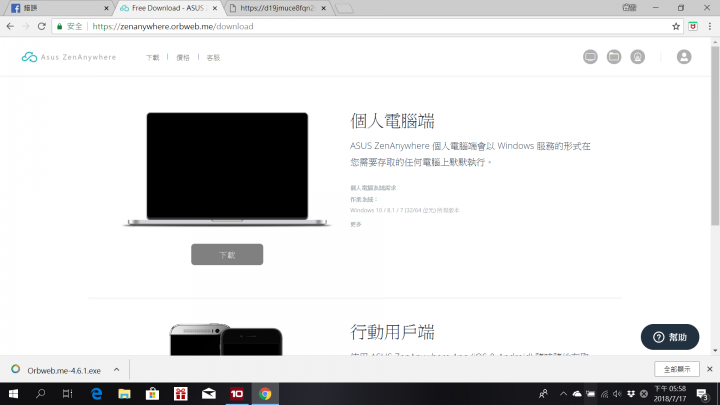Click the green secure lock icon
Image resolution: width=720 pixels, height=405 pixels.
coord(59,26)
